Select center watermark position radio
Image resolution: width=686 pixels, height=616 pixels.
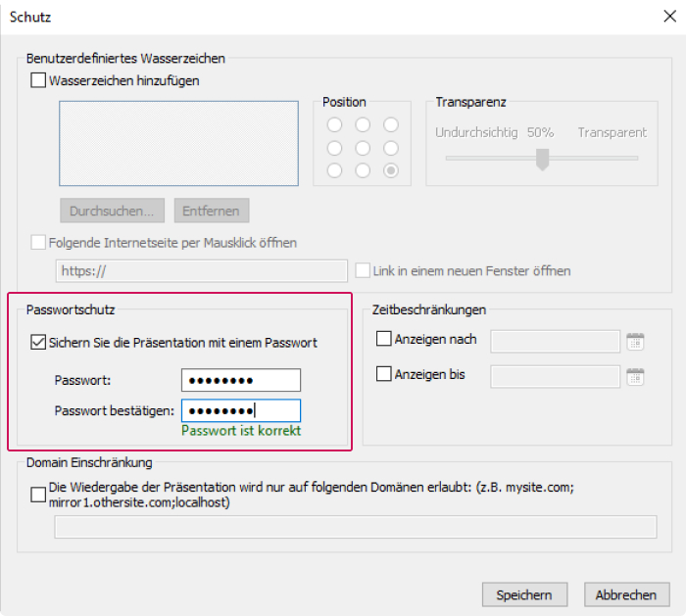(x=363, y=148)
